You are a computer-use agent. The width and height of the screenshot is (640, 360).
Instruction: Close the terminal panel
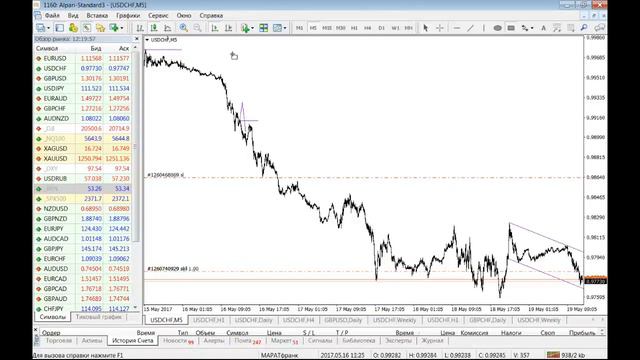point(36,329)
